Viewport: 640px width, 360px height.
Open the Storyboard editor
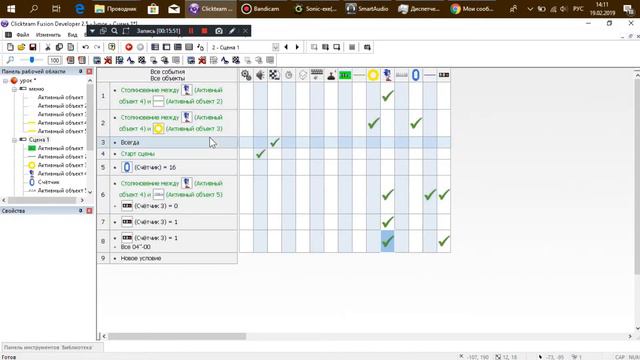coord(155,47)
